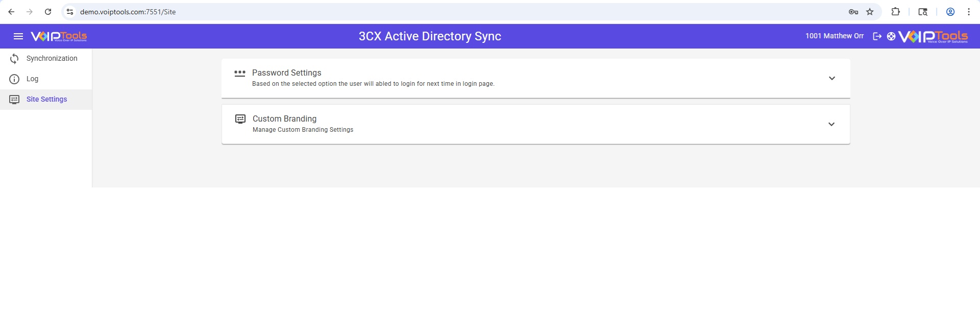The width and height of the screenshot is (980, 331).
Task: Click the browser address bar URL
Action: [x=128, y=12]
